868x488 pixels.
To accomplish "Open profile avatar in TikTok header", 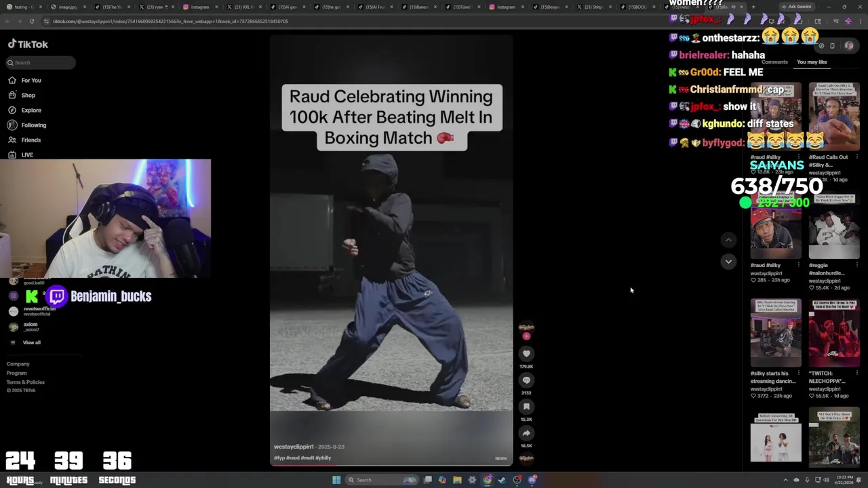I will (849, 46).
